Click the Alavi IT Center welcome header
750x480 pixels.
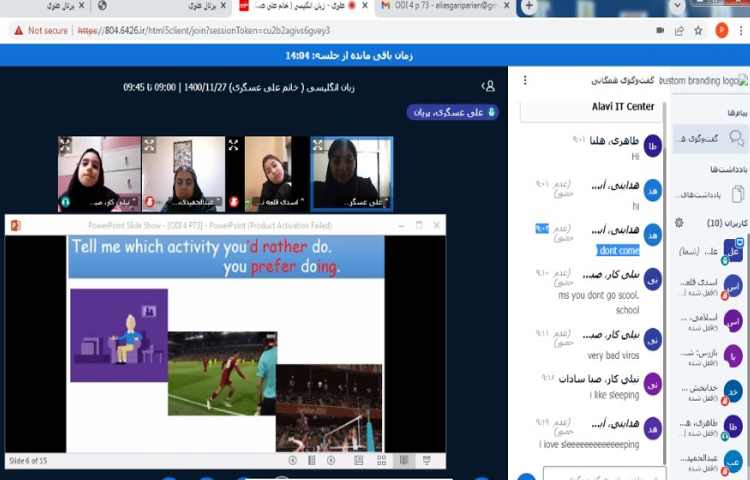[623, 107]
